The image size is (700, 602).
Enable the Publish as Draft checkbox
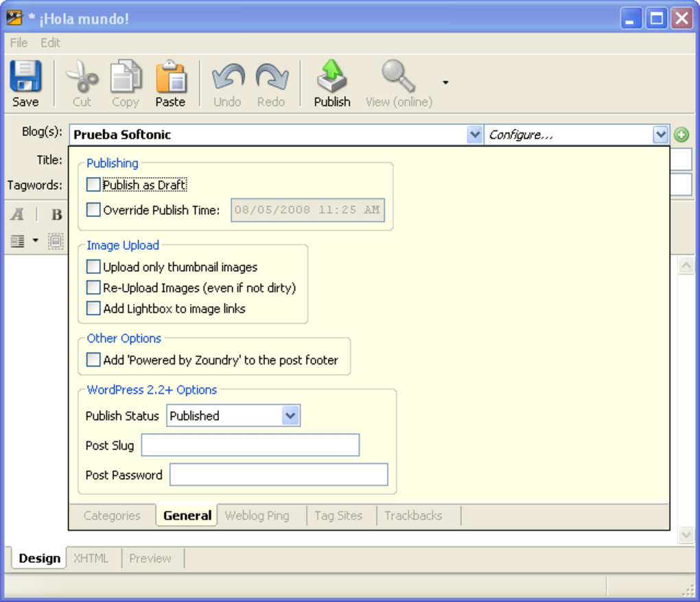[x=93, y=185]
